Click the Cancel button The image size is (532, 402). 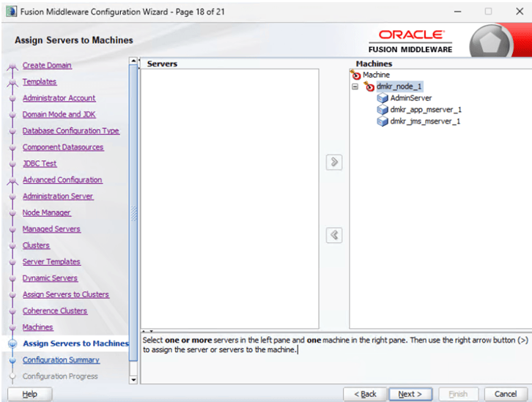coord(506,394)
